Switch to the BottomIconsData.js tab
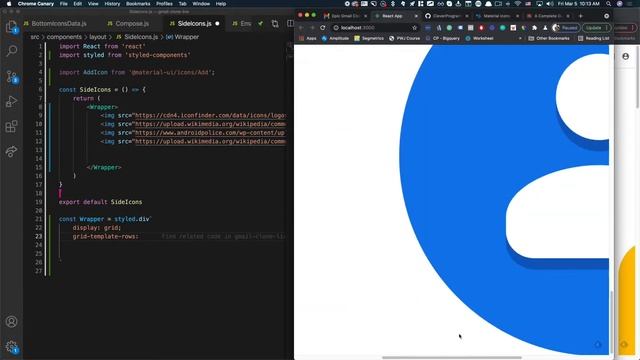 [55, 24]
